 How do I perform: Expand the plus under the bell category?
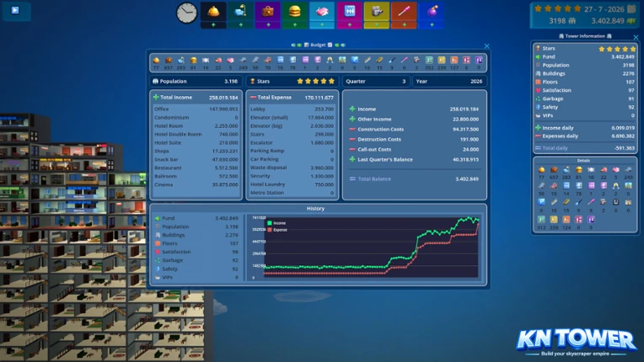pos(213,25)
